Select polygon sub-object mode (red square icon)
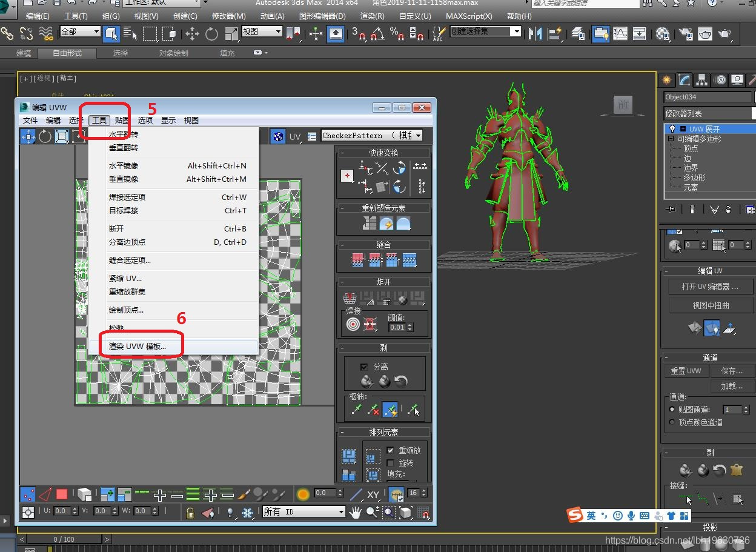756x552 pixels. coord(62,494)
